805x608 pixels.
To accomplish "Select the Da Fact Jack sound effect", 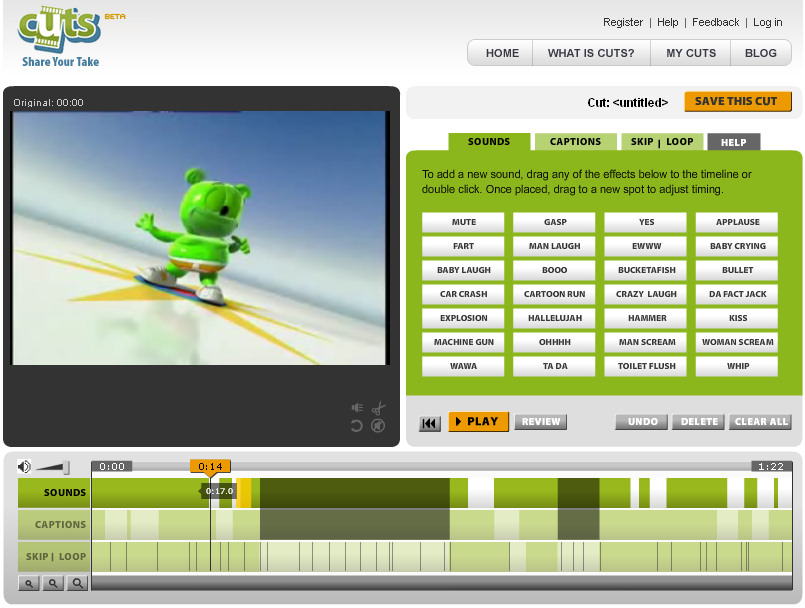I will click(737, 294).
